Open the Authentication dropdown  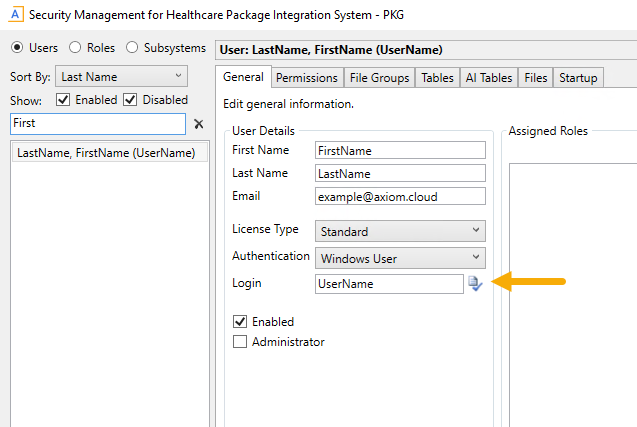(399, 258)
